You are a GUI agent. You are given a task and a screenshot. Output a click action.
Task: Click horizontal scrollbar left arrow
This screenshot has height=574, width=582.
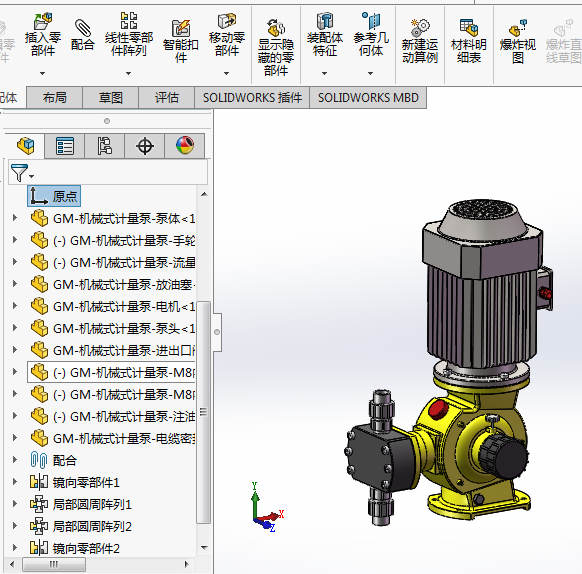(x=12, y=565)
